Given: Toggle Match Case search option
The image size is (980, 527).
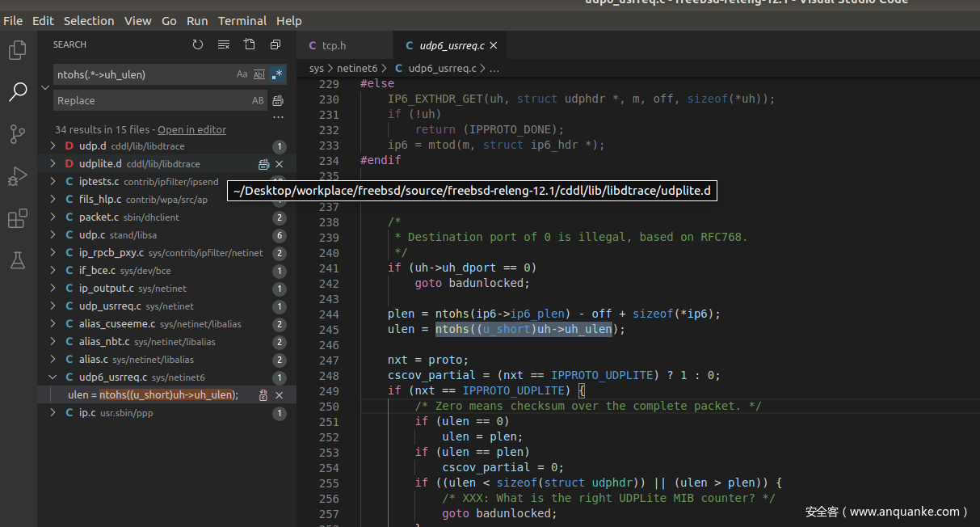Looking at the screenshot, I should (242, 74).
